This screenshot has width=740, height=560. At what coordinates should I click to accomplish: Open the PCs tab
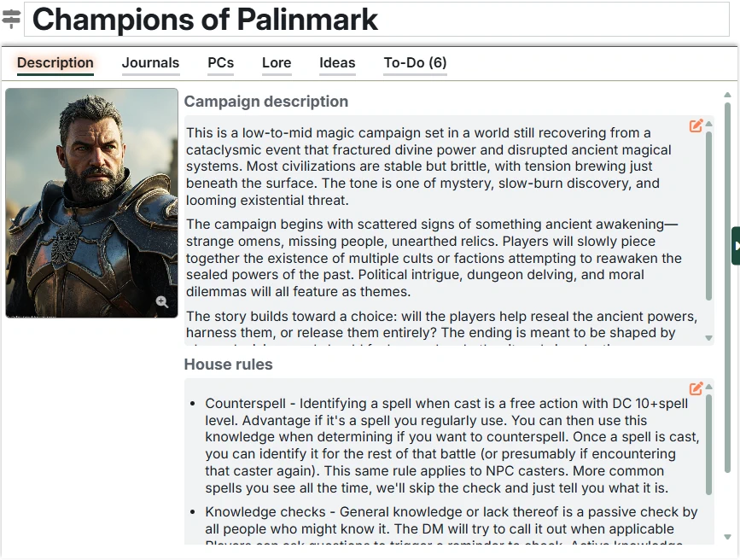click(220, 63)
